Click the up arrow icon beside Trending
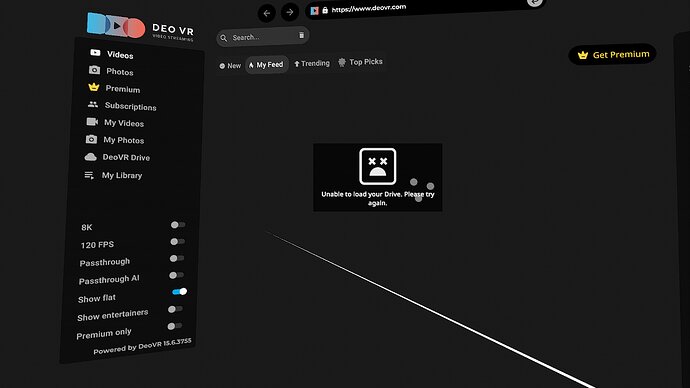 click(297, 64)
